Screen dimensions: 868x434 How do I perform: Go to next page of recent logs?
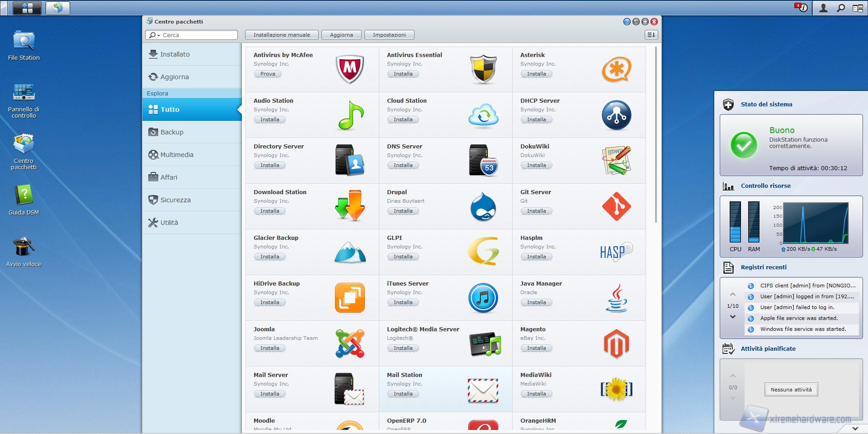pos(733,317)
